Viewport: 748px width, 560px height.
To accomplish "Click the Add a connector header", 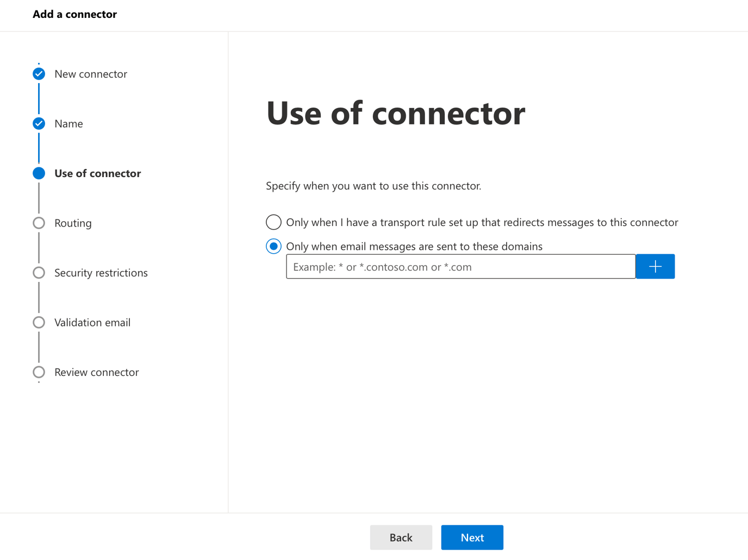I will (x=74, y=14).
